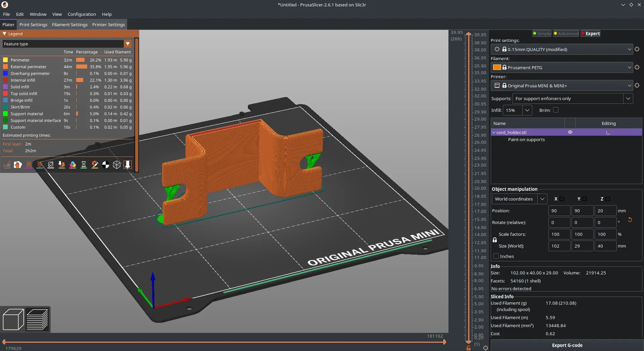Click Rotate Y input field

[x=582, y=222]
